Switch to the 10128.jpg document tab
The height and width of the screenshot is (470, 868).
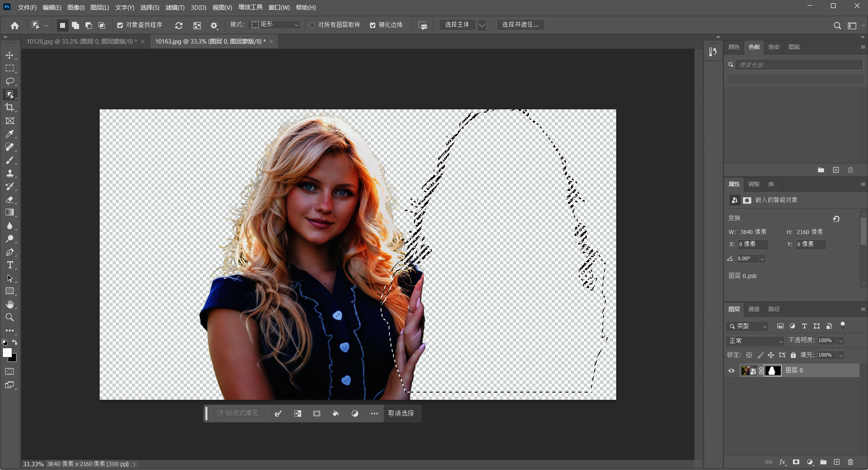coord(82,41)
